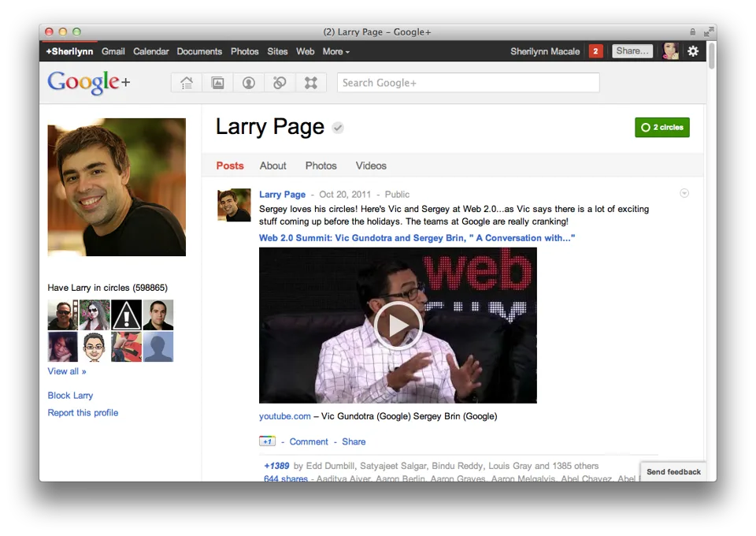Click the Search Google+ field

click(x=468, y=83)
